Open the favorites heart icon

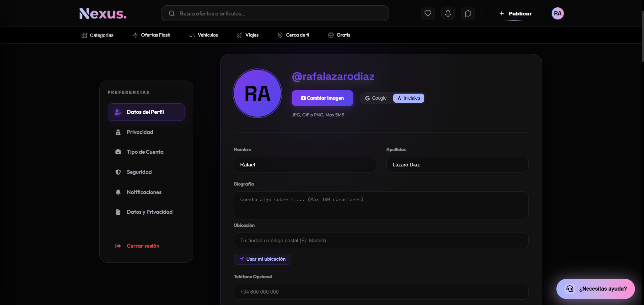tap(428, 13)
